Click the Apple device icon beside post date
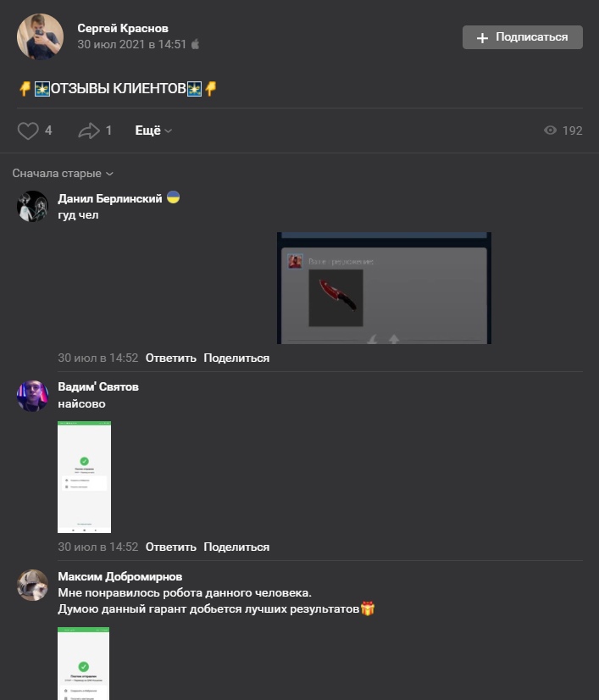Screen dimensions: 599x700 195,44
